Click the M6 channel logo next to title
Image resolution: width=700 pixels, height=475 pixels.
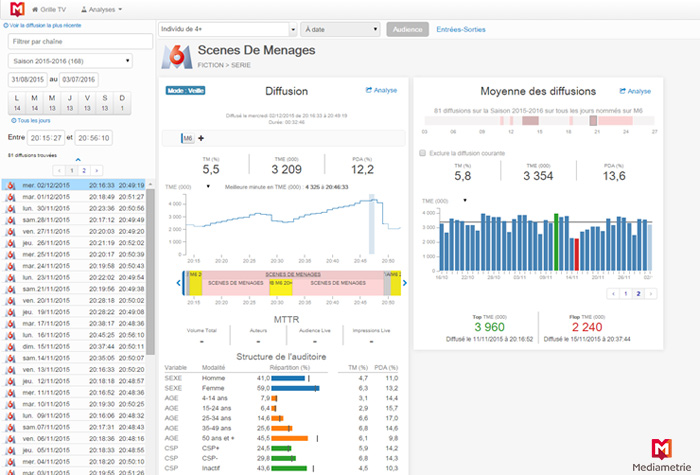(177, 57)
